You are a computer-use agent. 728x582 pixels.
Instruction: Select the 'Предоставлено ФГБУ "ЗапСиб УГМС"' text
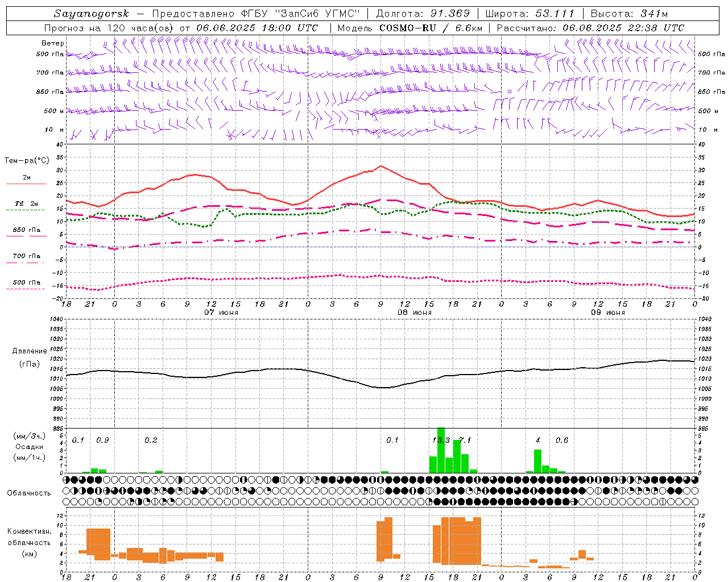click(257, 14)
